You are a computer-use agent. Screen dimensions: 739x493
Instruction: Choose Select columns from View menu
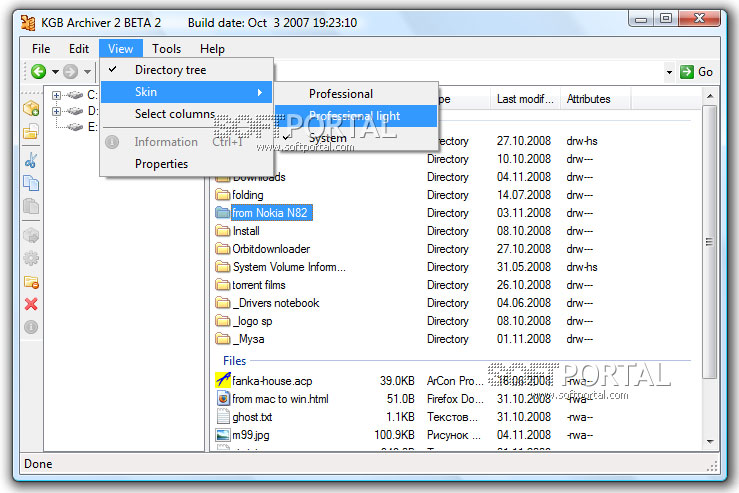pyautogui.click(x=187, y=114)
